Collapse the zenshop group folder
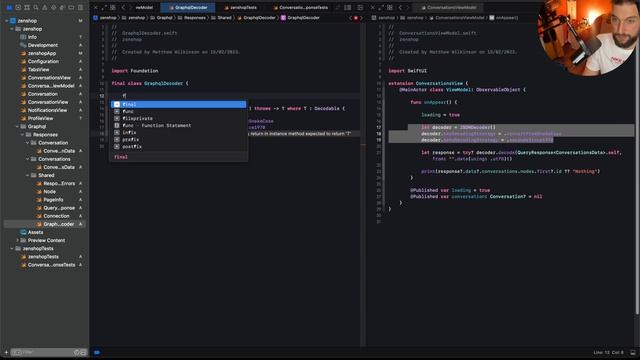 [12, 29]
